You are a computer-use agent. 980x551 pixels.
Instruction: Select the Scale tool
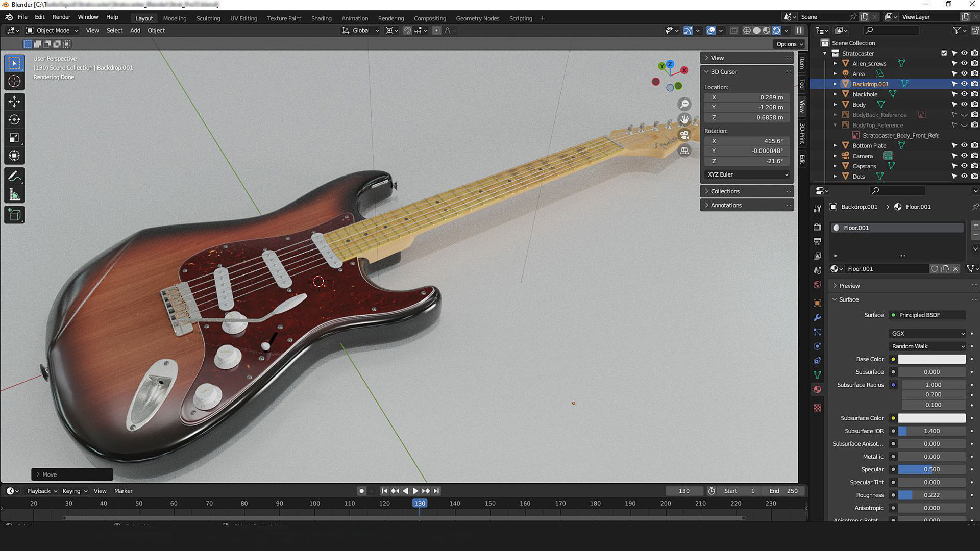point(14,138)
